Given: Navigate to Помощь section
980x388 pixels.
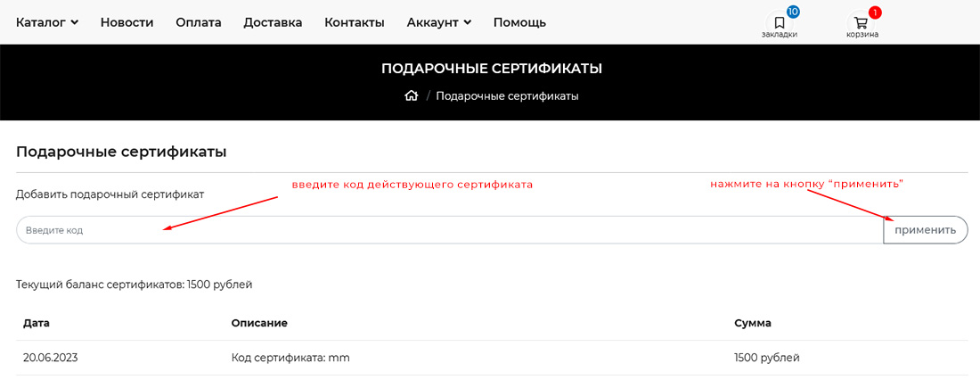Looking at the screenshot, I should coord(519,22).
